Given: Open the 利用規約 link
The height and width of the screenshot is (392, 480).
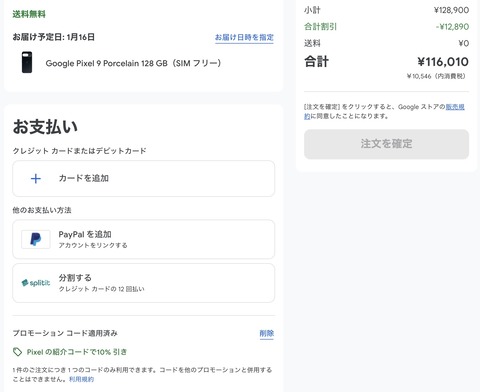Looking at the screenshot, I should coord(81,379).
